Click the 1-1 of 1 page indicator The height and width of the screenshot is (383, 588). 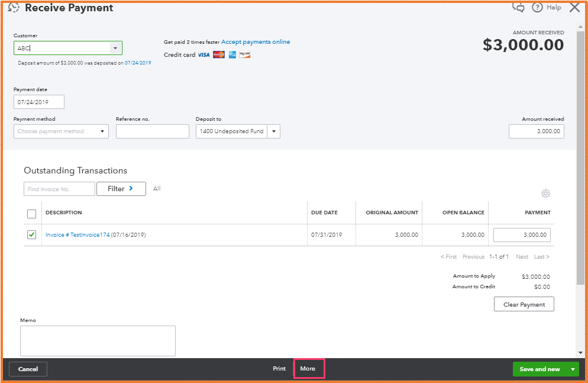[499, 256]
